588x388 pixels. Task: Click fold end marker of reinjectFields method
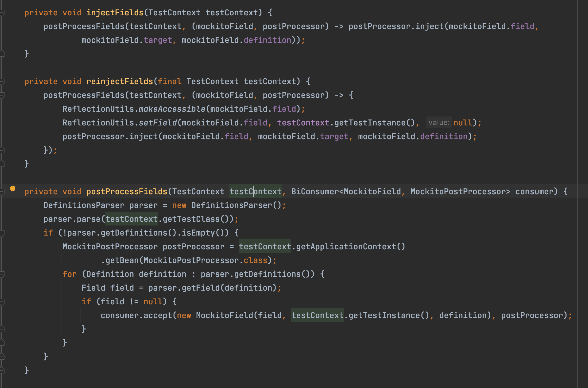2,164
